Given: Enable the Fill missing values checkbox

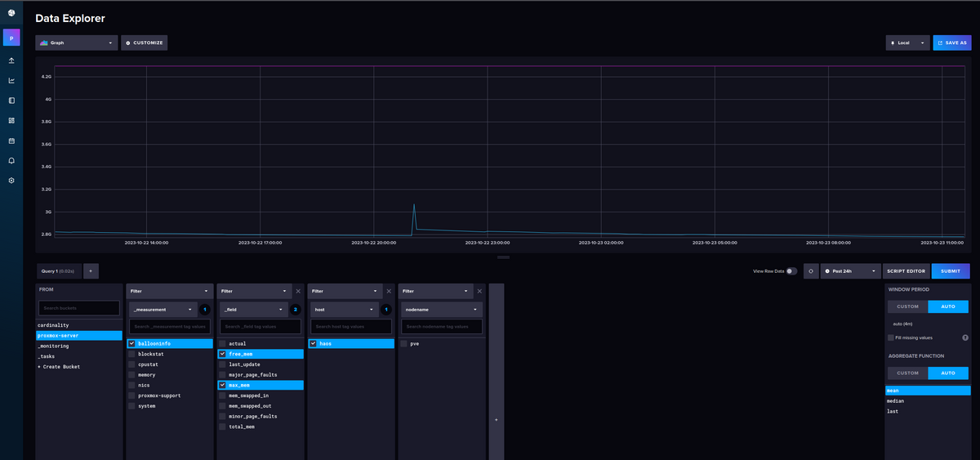Looking at the screenshot, I should pyautogui.click(x=890, y=337).
